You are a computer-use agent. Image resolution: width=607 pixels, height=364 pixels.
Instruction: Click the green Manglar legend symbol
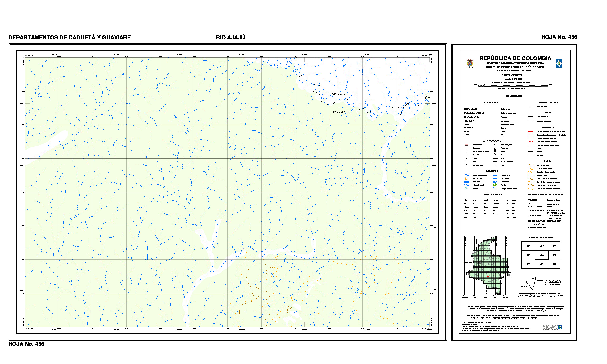click(x=495, y=185)
